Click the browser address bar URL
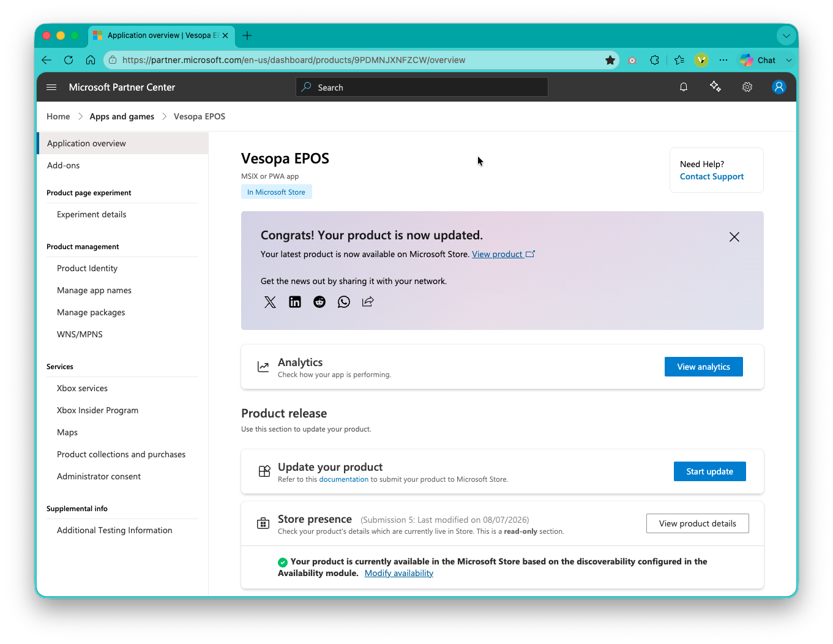Image resolution: width=833 pixels, height=644 pixels. point(294,60)
